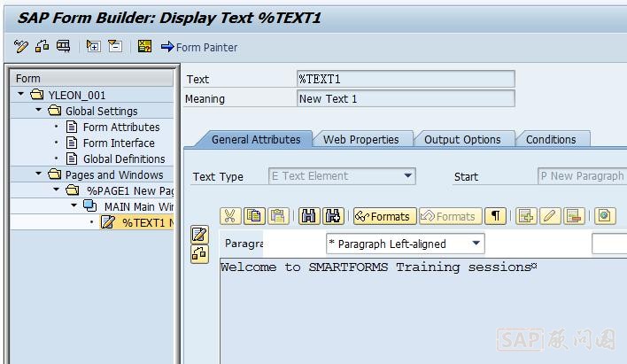Click the Cut scissors icon
The image size is (627, 364).
pyautogui.click(x=230, y=216)
